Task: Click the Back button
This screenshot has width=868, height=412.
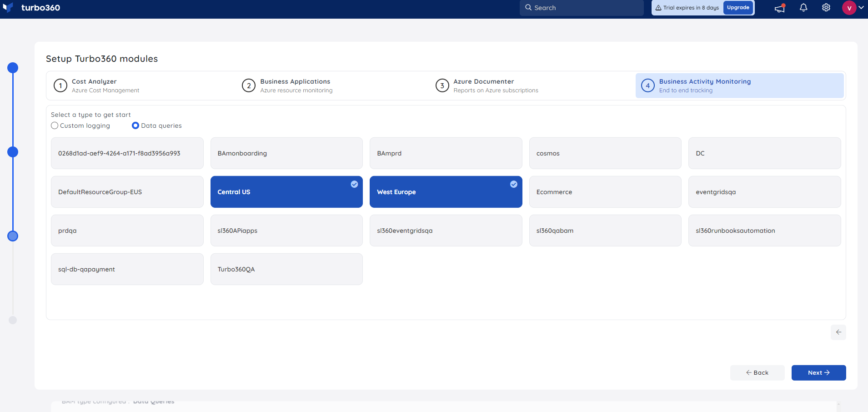Action: (758, 373)
